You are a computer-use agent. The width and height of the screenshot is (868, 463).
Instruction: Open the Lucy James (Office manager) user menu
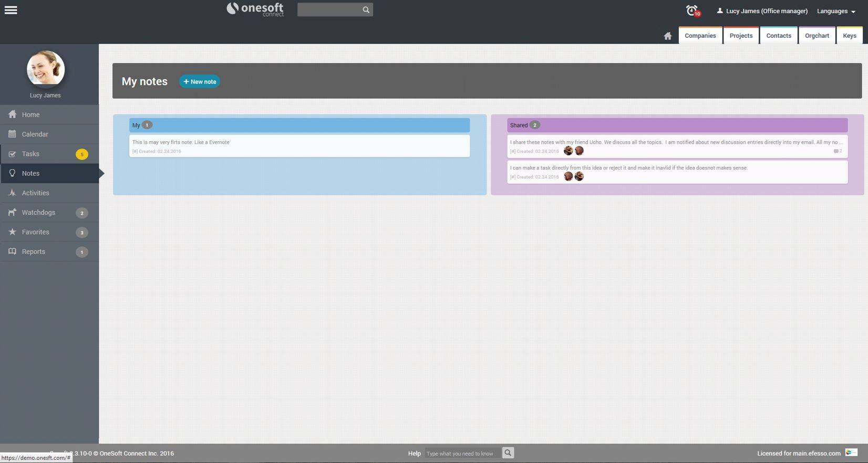click(x=762, y=11)
